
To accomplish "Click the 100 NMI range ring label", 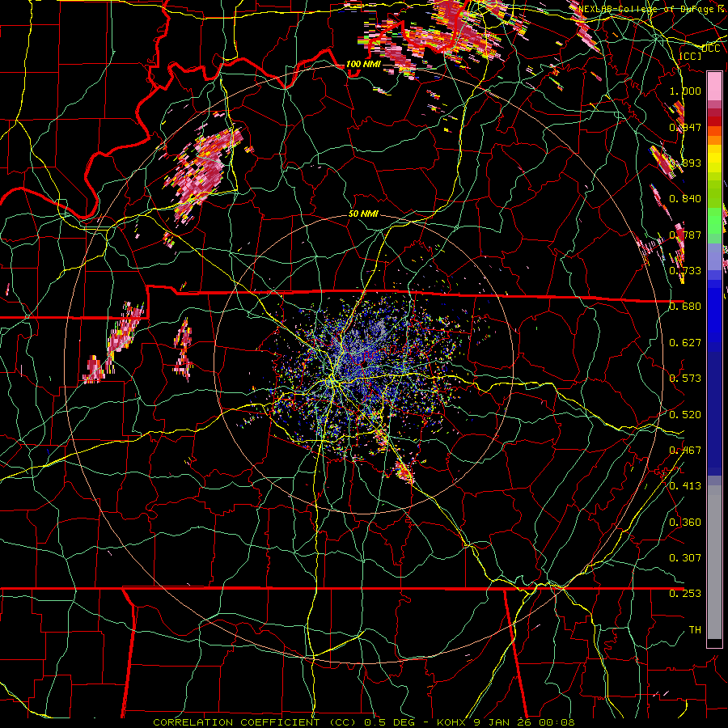I will (x=363, y=64).
